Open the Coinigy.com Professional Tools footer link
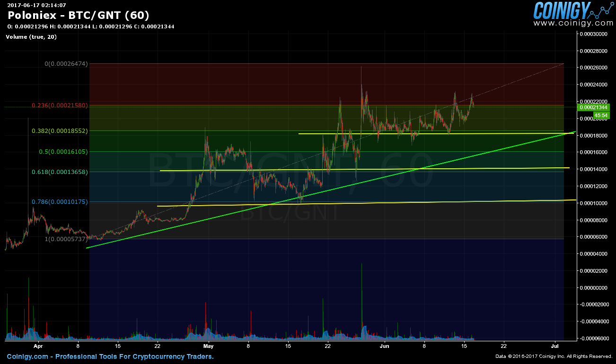616x364 pixels. tap(110, 356)
